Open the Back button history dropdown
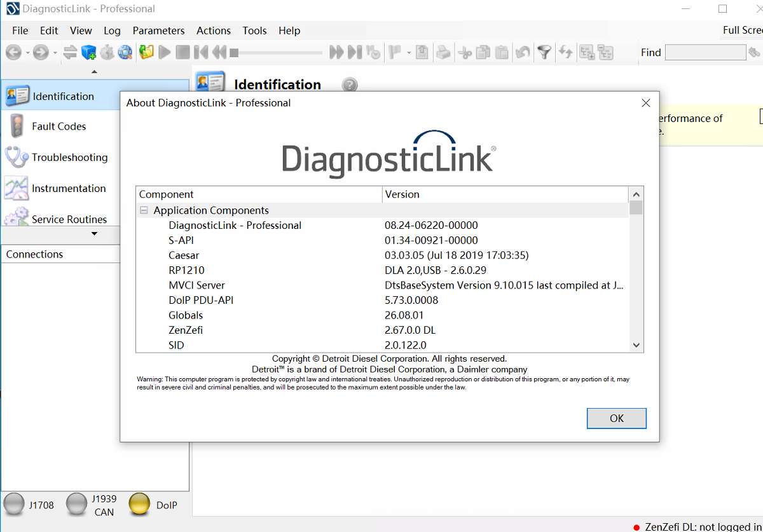The width and height of the screenshot is (763, 532). coord(27,53)
